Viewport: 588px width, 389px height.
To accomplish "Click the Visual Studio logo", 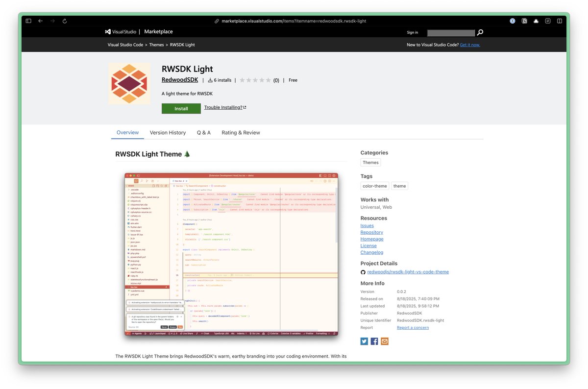I will pyautogui.click(x=121, y=31).
